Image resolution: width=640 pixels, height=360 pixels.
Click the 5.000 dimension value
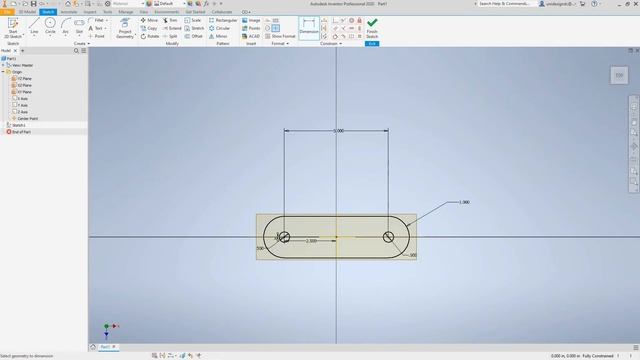tap(339, 131)
